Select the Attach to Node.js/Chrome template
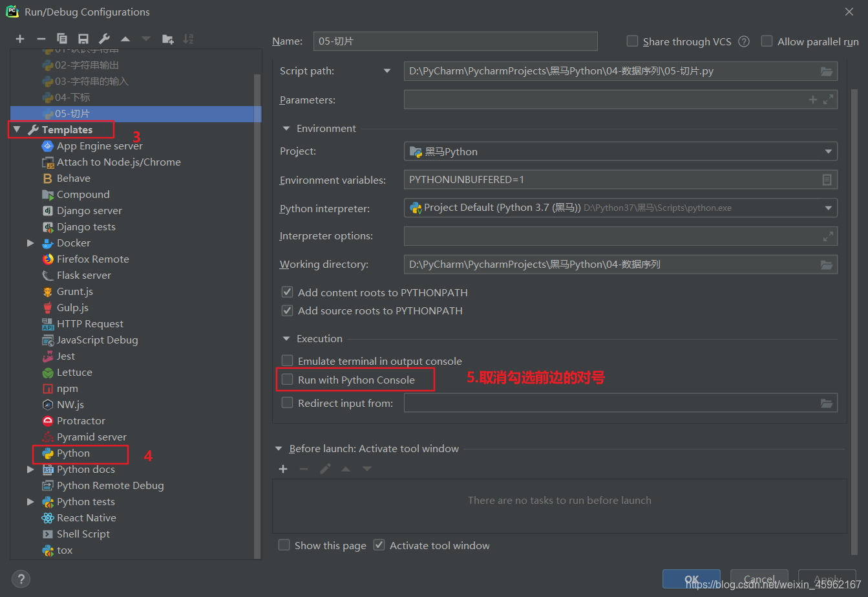This screenshot has width=868, height=597. tap(118, 162)
